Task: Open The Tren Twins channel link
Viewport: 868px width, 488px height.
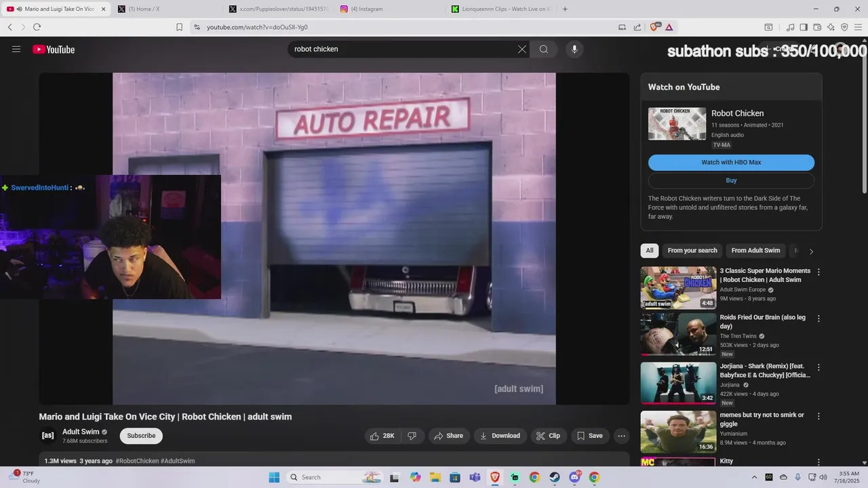Action: [738, 336]
